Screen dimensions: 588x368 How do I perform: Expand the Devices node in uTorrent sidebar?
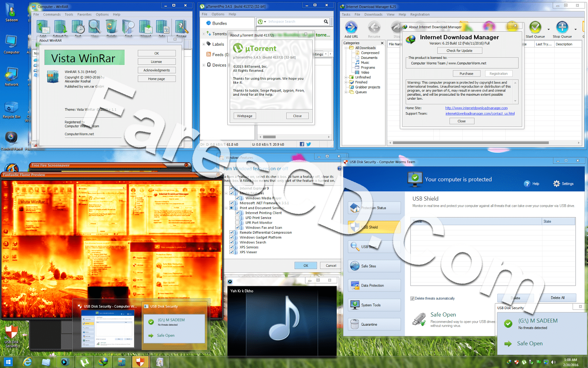click(x=204, y=65)
